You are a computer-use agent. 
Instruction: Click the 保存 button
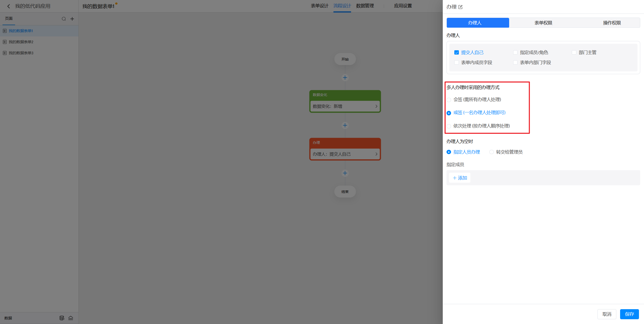(x=629, y=314)
